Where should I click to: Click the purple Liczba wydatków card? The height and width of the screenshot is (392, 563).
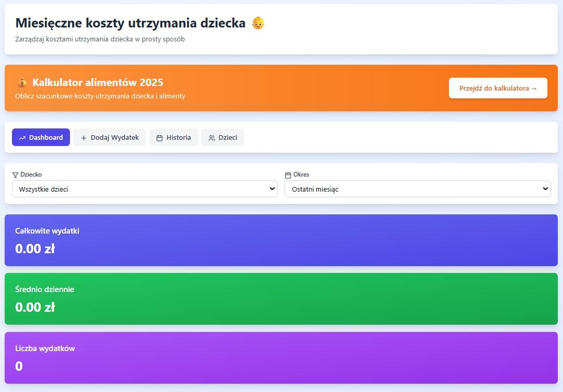(281, 358)
